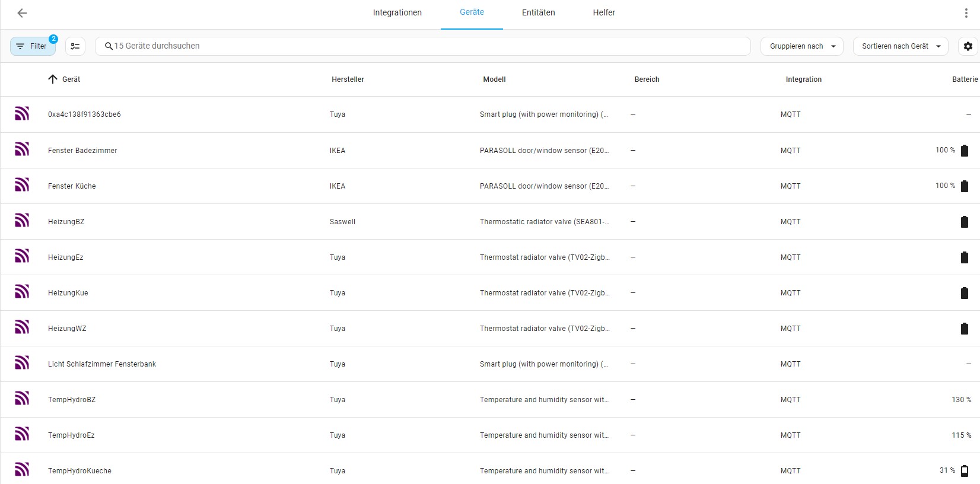Click battery icon of Fenster Badezimmer
This screenshot has height=484, width=980.
tap(965, 151)
